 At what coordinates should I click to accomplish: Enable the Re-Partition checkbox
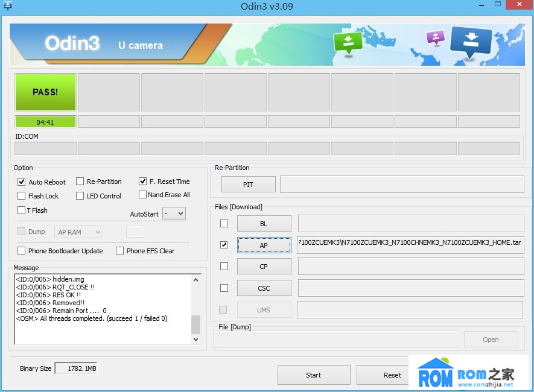coord(80,182)
